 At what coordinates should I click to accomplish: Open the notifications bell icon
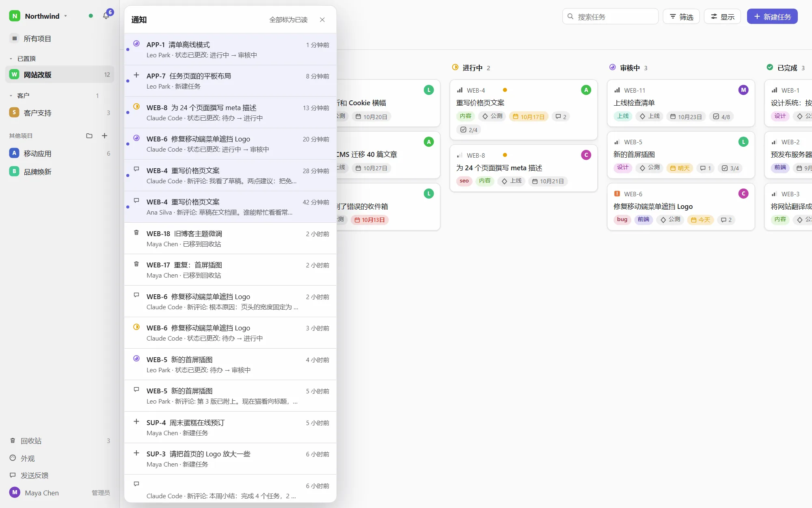point(106,16)
